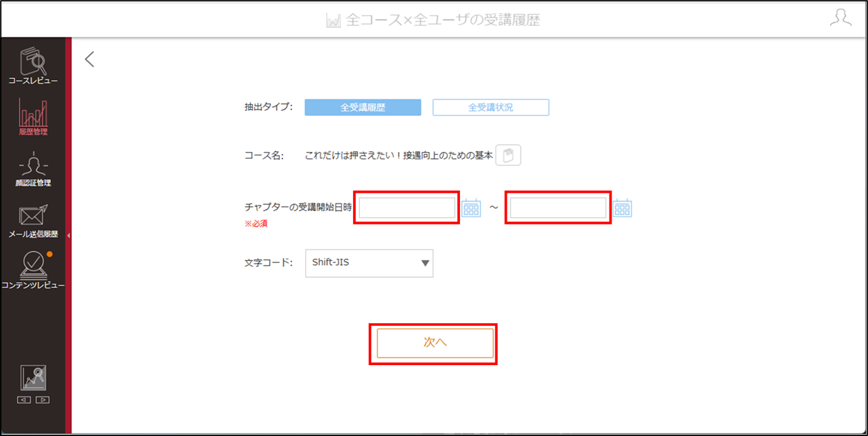Select 全受講状況 extraction type

490,107
